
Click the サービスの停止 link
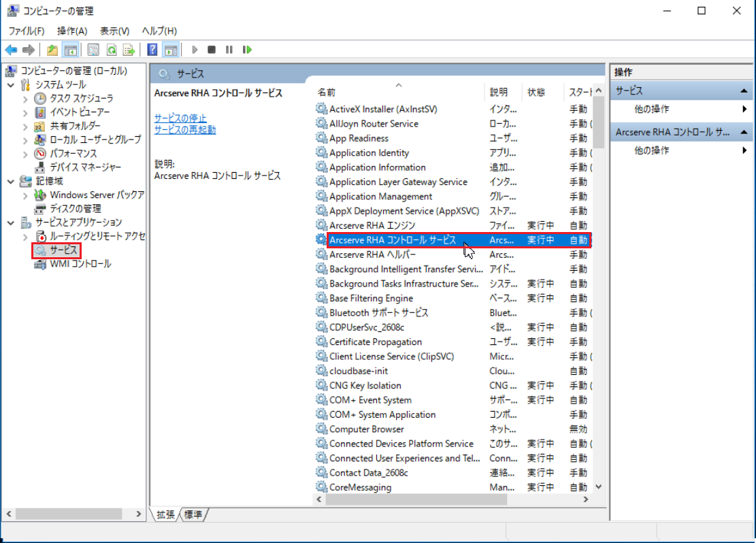pos(180,118)
